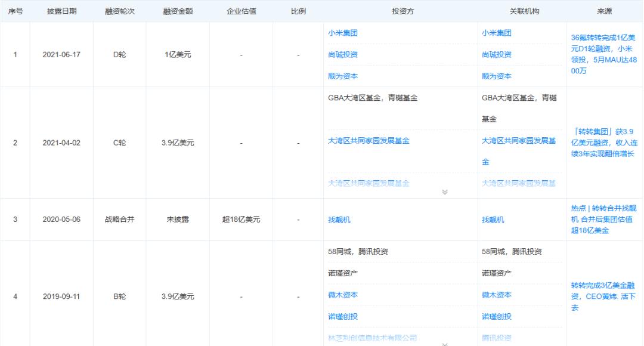Select 3.9亿美元 amount in B轮 row

pos(178,296)
